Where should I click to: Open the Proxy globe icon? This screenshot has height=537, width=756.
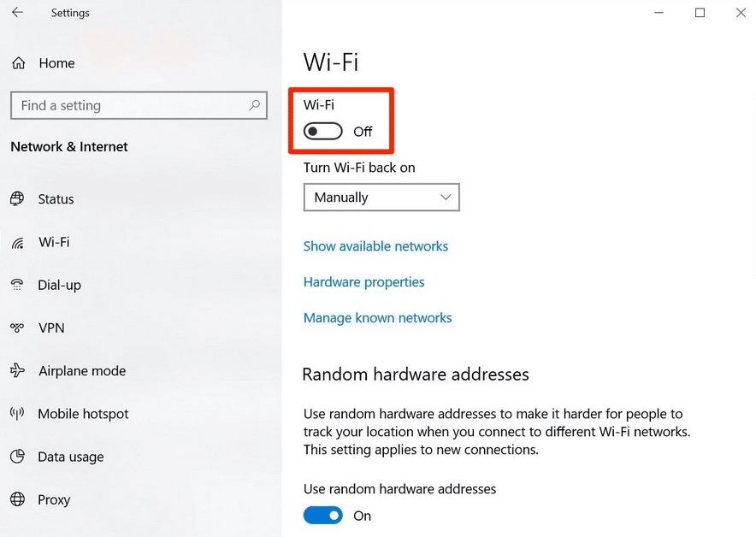tap(17, 499)
